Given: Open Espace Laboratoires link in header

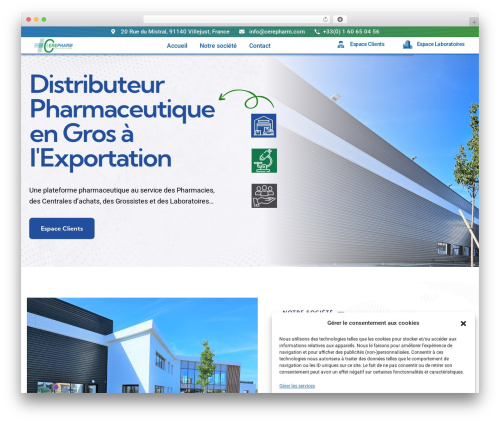Looking at the screenshot, I should pos(440,44).
